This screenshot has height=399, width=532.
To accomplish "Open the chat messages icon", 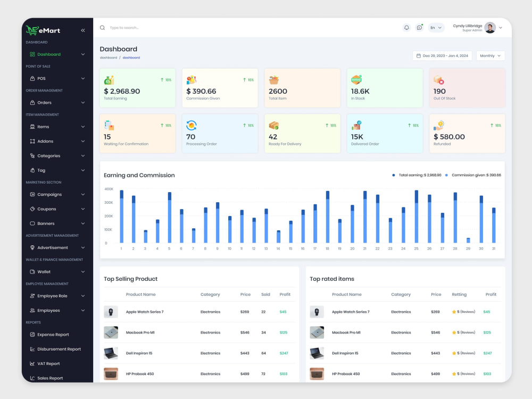I will point(420,28).
